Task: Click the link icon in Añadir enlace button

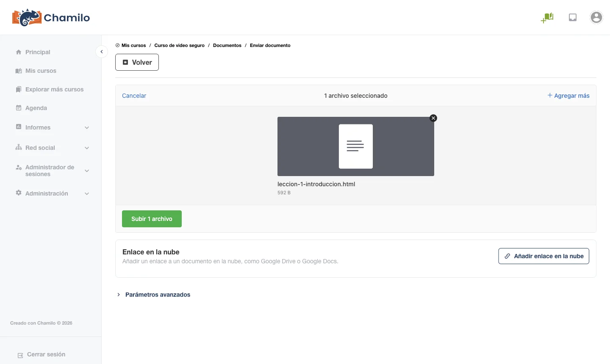Action: click(x=507, y=256)
